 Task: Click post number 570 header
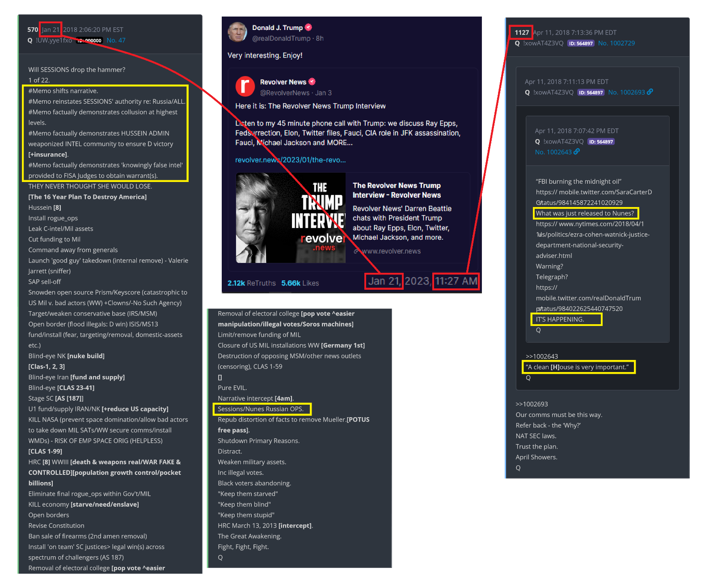pos(33,30)
